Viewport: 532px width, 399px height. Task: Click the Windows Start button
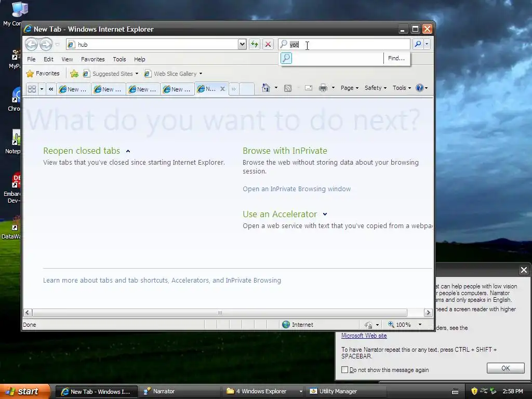pos(25,391)
